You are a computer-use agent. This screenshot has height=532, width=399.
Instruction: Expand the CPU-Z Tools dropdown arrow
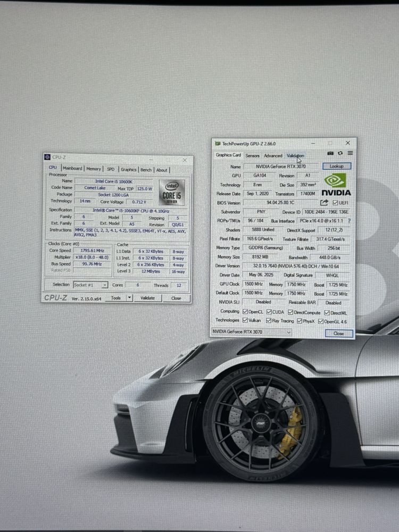[x=129, y=297]
